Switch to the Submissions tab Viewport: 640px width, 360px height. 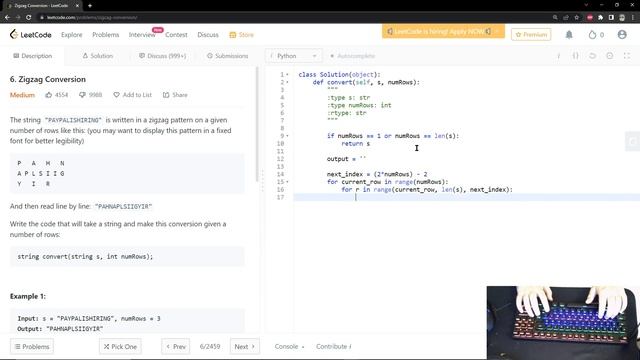click(x=227, y=56)
